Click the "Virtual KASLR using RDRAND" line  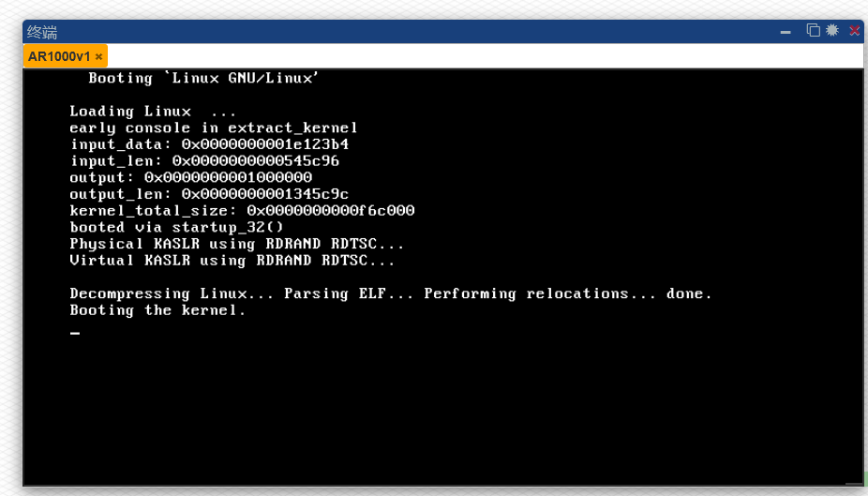[x=232, y=261]
